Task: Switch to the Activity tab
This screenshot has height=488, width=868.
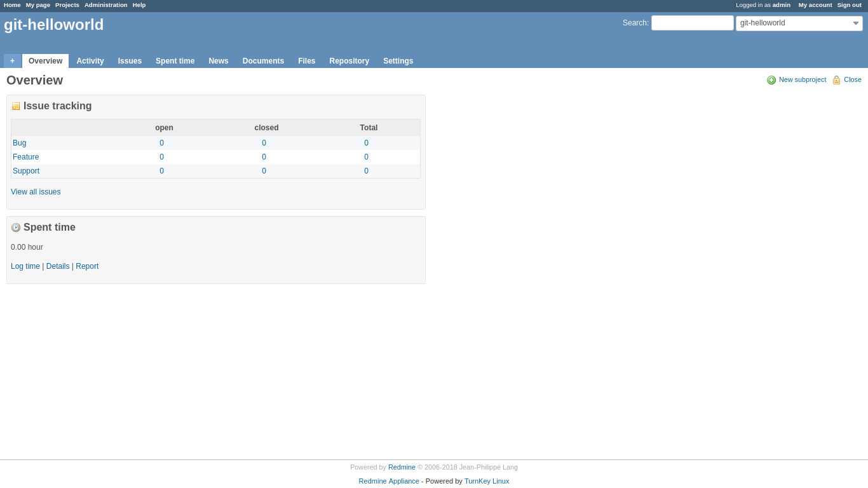Action: pos(90,61)
